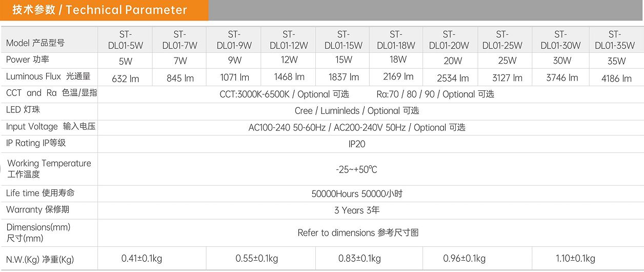Click the 4186 lm flux value
The height and width of the screenshot is (272, 644).
pyautogui.click(x=616, y=79)
